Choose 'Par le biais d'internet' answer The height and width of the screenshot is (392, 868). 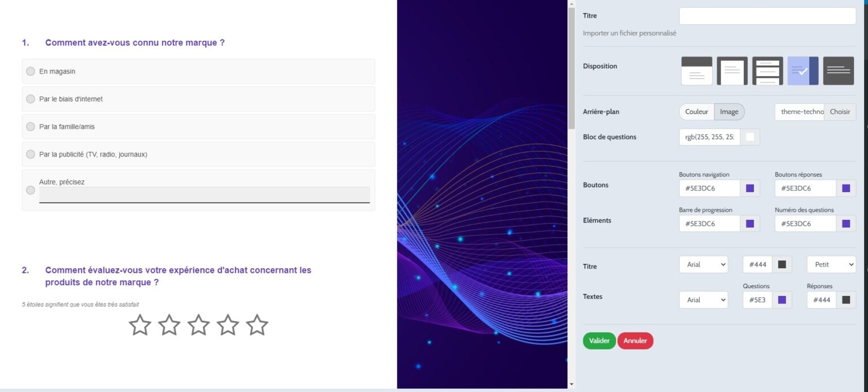point(31,99)
